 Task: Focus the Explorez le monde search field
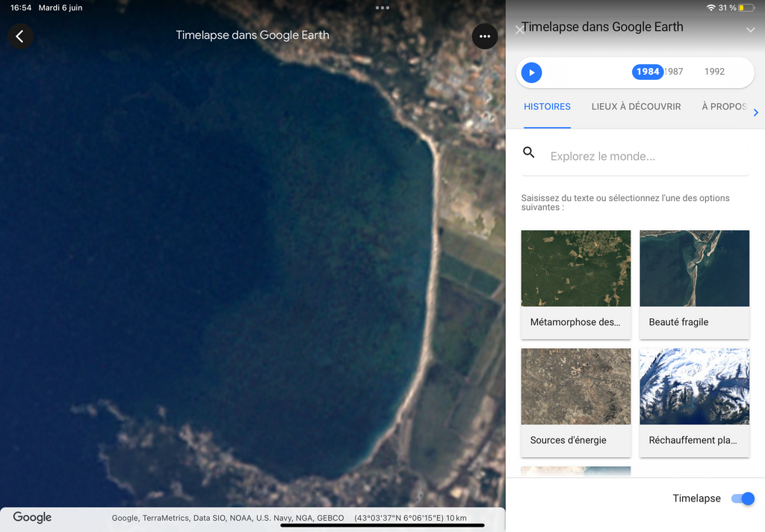(x=635, y=156)
